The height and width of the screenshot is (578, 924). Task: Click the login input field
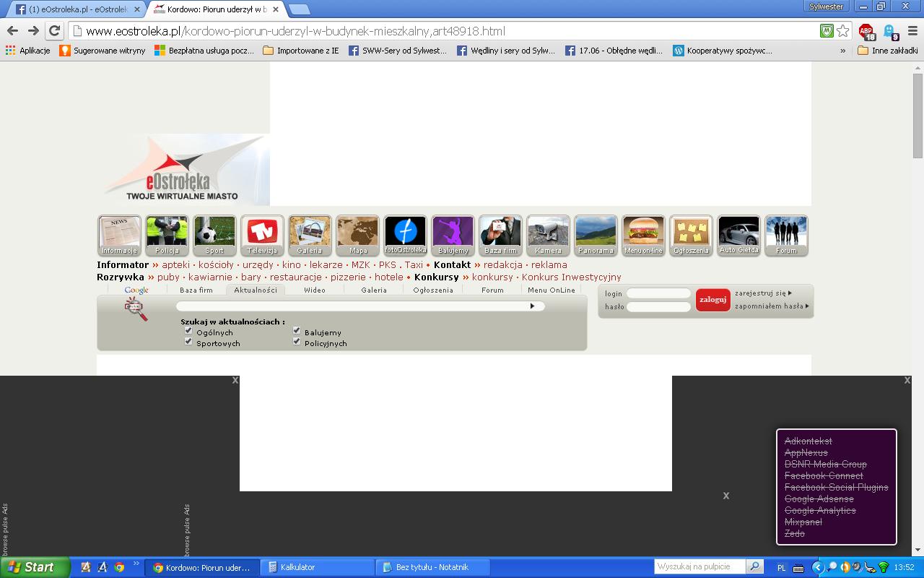tap(658, 293)
